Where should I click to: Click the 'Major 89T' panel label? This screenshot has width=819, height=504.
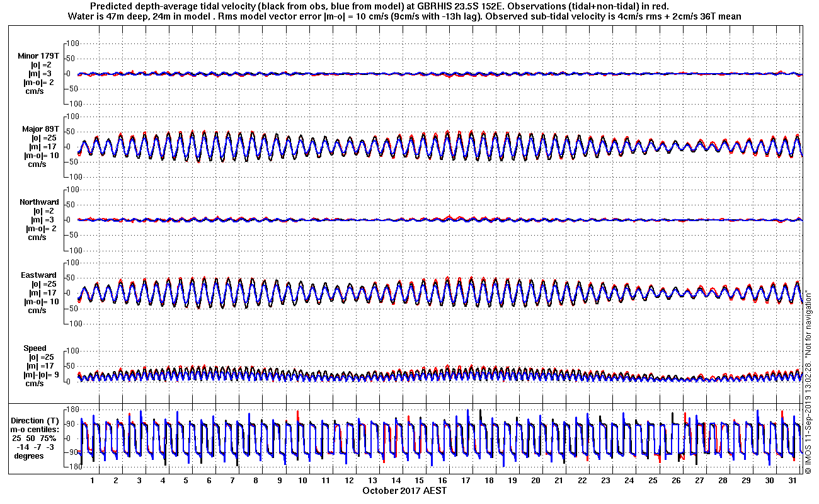(40, 129)
